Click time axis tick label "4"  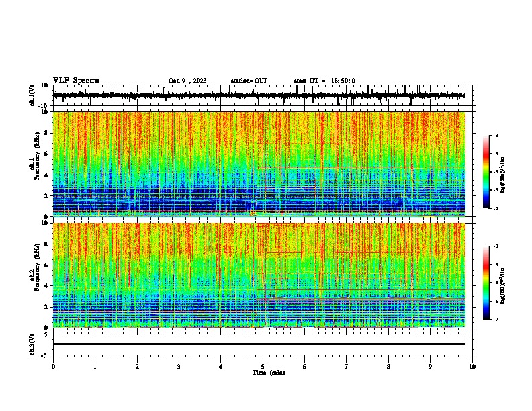click(221, 367)
